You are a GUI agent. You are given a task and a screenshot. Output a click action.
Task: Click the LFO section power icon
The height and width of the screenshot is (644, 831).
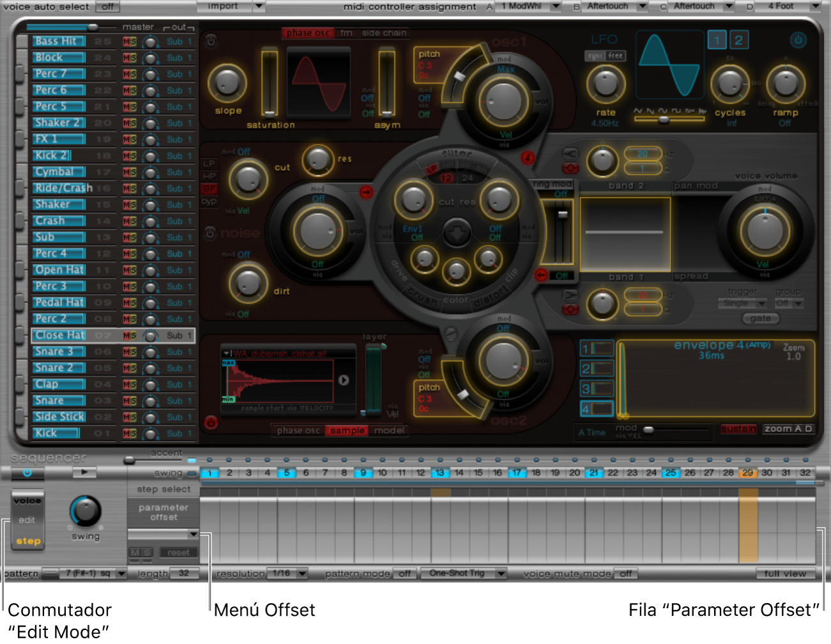tap(798, 40)
